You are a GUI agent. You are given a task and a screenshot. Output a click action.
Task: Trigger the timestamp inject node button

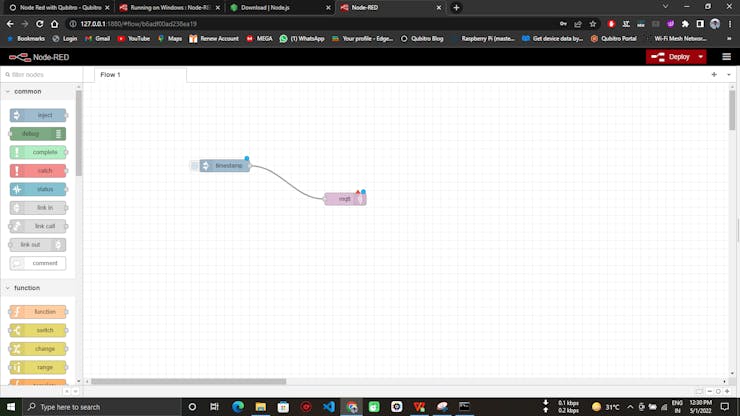[194, 166]
